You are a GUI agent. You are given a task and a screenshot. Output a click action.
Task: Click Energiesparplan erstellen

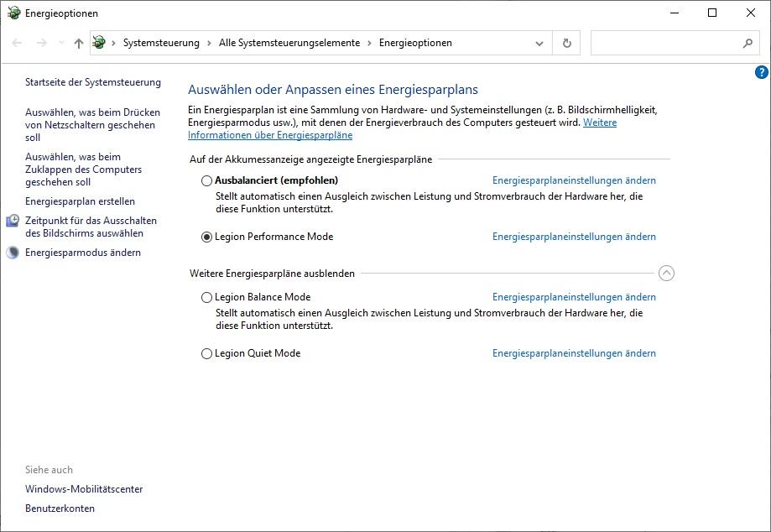81,201
